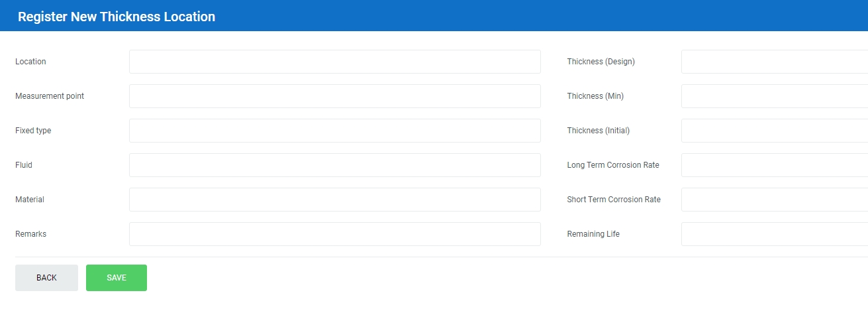
Task: Focus the Material input box
Action: (x=334, y=200)
